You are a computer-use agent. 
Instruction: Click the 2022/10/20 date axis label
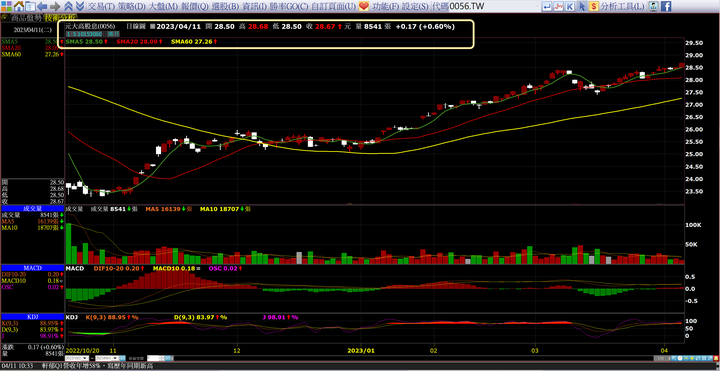(82, 350)
